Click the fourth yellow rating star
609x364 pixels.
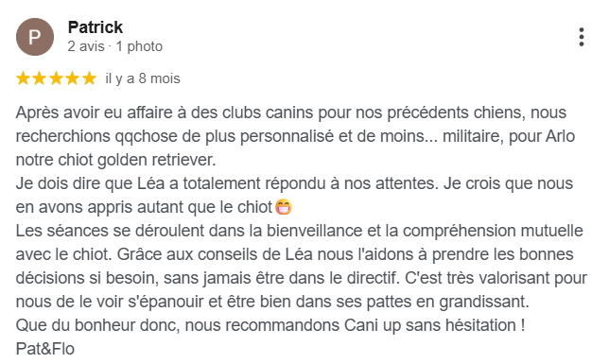73,78
